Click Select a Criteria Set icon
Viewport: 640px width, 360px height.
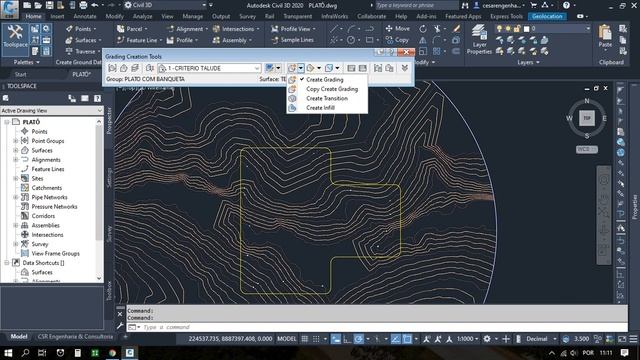(150, 68)
